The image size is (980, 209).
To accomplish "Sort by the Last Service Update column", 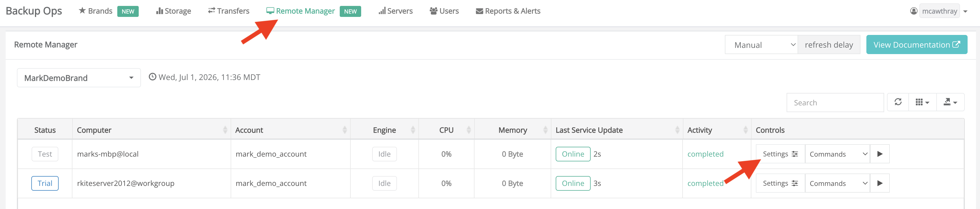I will click(616, 130).
